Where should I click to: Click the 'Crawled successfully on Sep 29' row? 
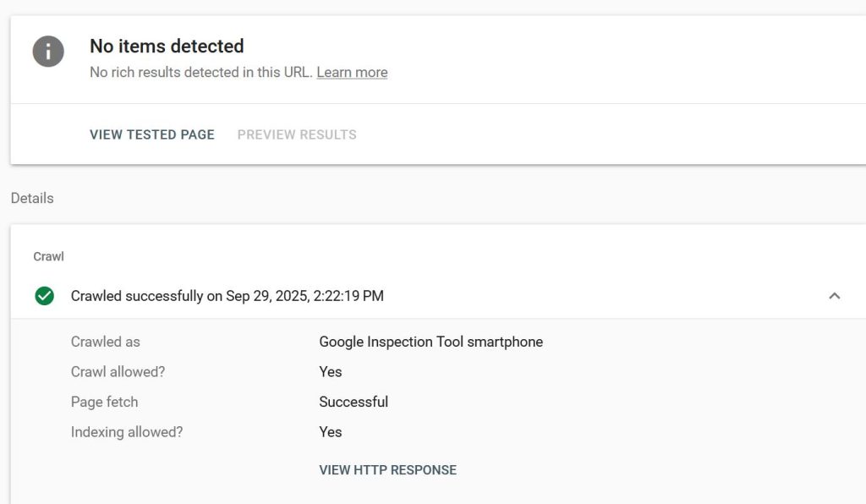(227, 296)
